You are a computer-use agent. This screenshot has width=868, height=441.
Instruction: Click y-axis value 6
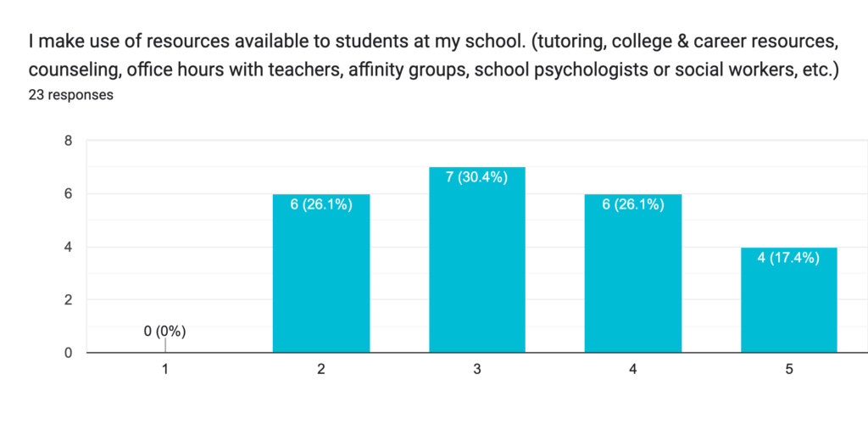(68, 194)
